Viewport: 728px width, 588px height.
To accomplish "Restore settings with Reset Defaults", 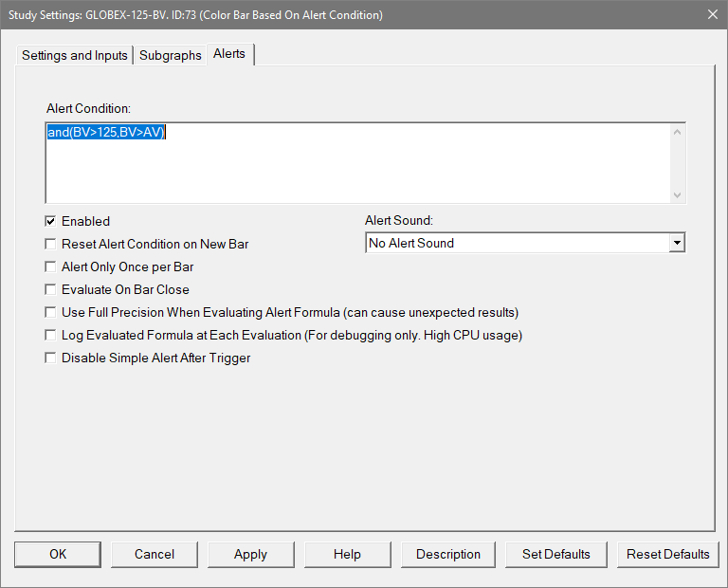I will 668,554.
